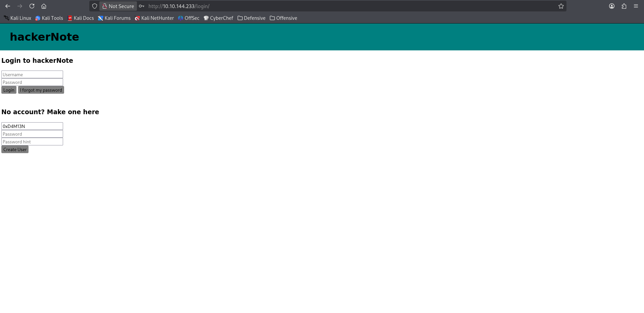Open the CyberChef bookmark
The height and width of the screenshot is (313, 644).
tap(218, 18)
